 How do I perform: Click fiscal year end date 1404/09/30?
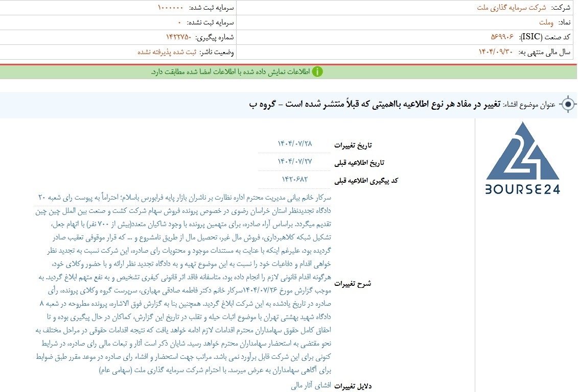tap(495, 52)
